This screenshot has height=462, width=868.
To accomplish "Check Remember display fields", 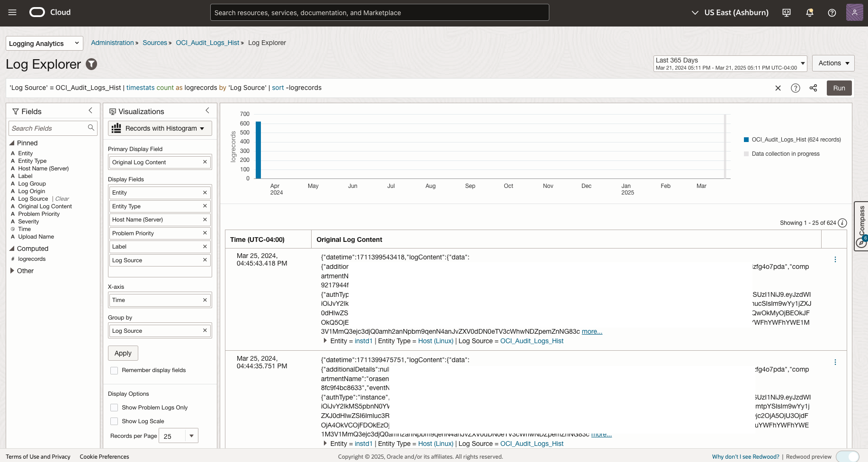I will (x=114, y=370).
